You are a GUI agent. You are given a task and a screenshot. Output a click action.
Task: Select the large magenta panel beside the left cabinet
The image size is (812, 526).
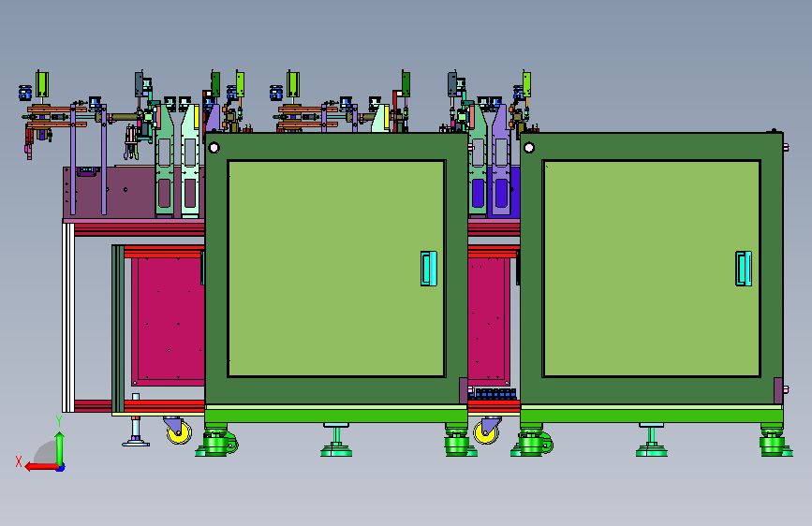click(169, 322)
